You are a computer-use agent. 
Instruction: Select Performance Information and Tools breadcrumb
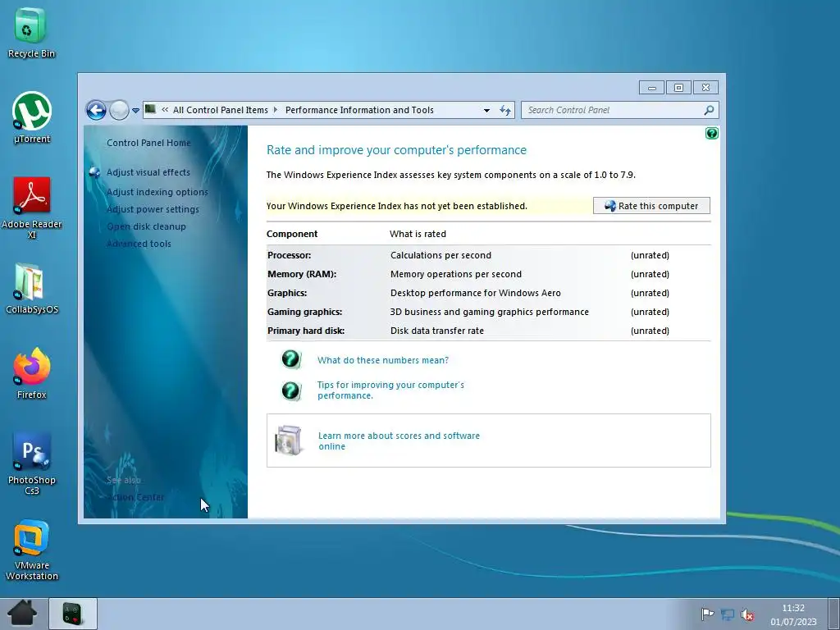(359, 110)
